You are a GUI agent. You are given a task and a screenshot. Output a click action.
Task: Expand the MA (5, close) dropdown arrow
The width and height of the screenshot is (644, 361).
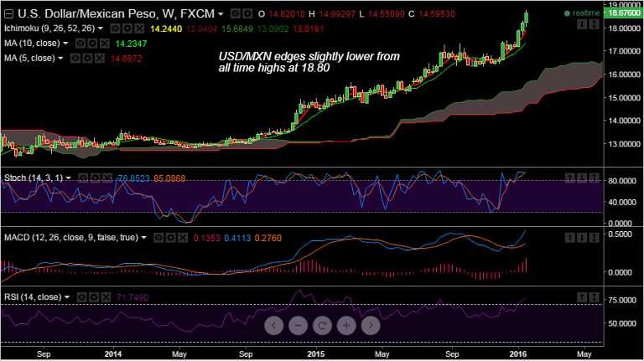coord(60,59)
